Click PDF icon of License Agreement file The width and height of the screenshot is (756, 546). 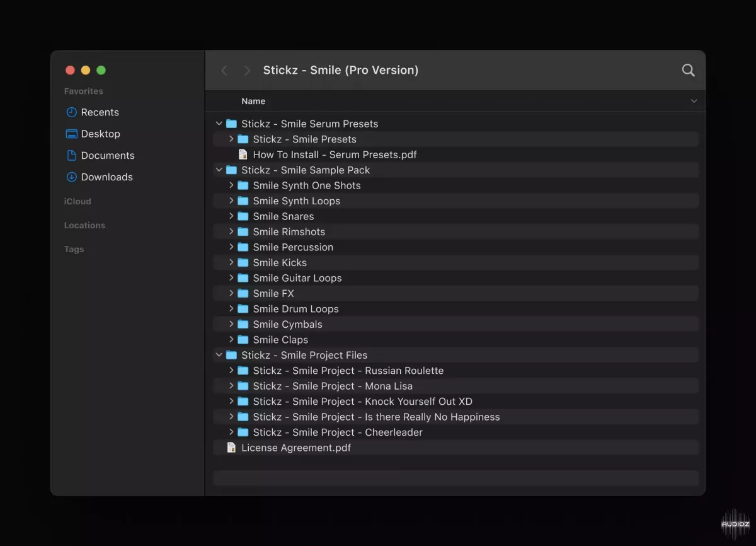click(x=231, y=448)
